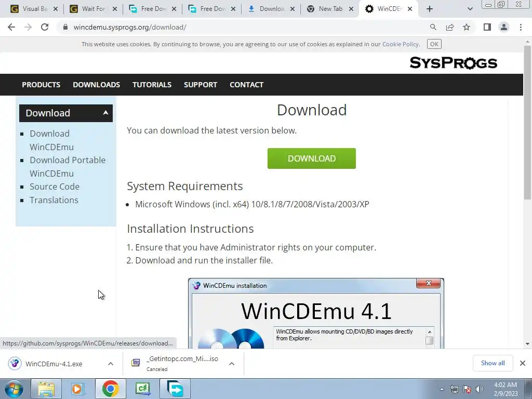Open the SUPPORT menu
Image resolution: width=532 pixels, height=399 pixels.
coord(201,85)
